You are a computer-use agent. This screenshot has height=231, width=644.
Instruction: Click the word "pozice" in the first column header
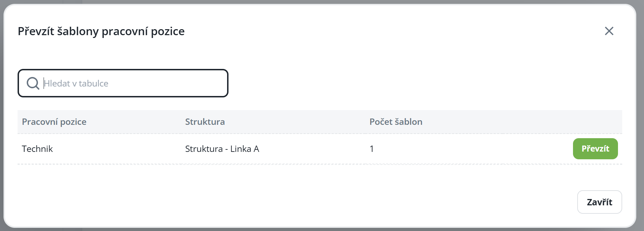click(73, 122)
